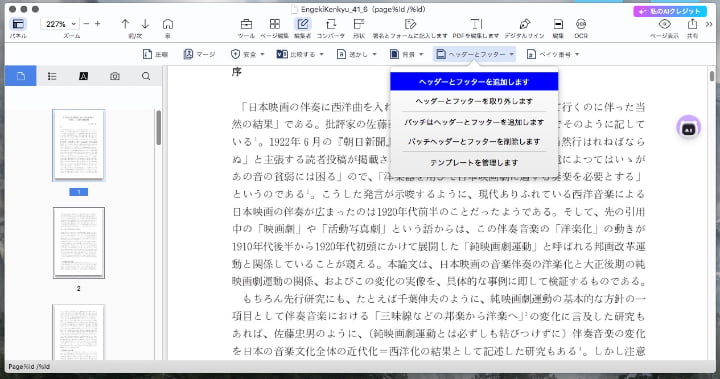Open the search magnifier sidebar tab
Viewport: 720px width, 379px height.
[146, 76]
